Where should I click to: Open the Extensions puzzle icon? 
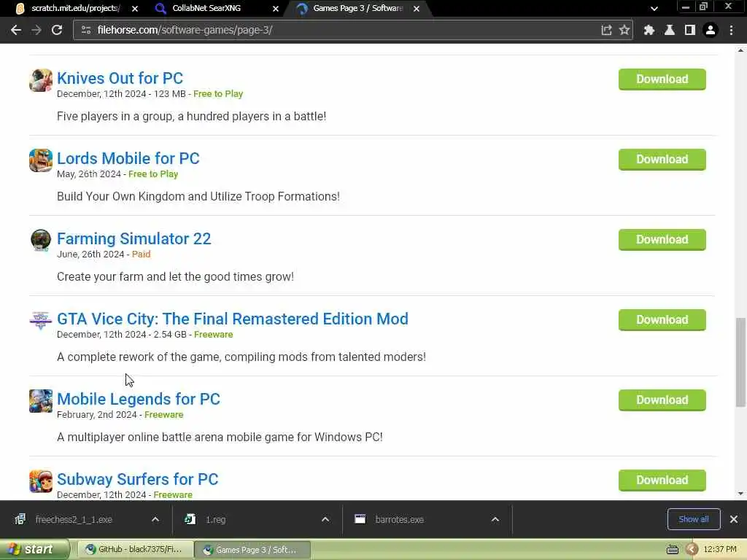(x=649, y=30)
